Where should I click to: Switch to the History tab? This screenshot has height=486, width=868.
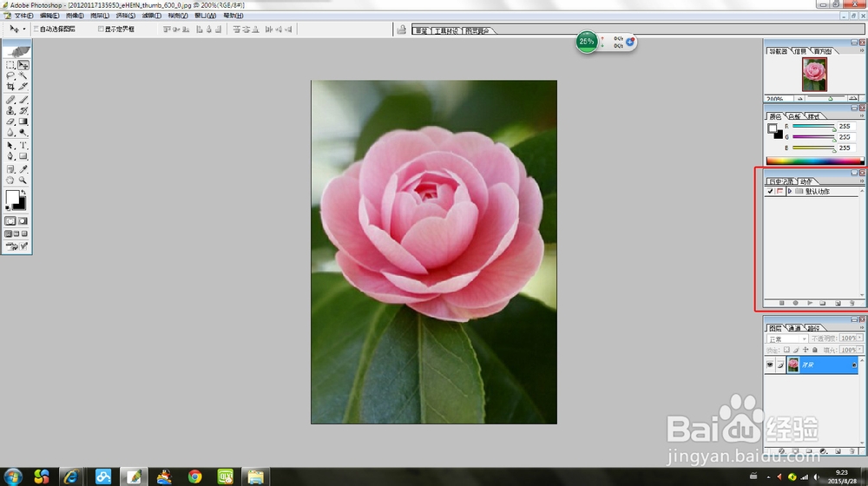point(780,181)
